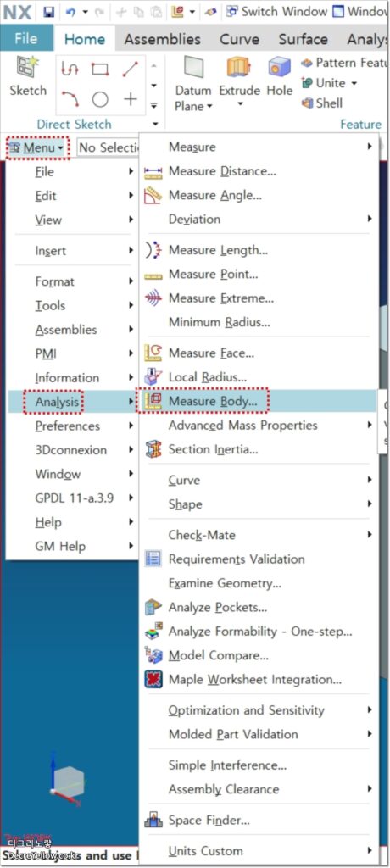The height and width of the screenshot is (868, 390).
Task: Click the Extrude feature icon
Action: [239, 68]
